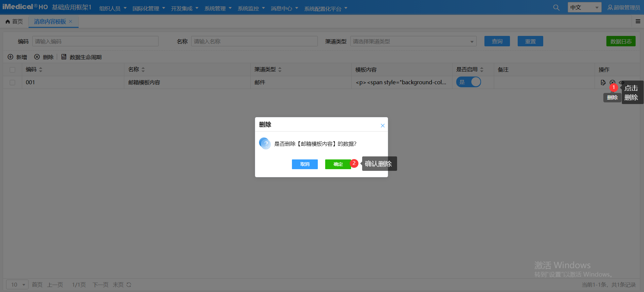Check the select-all header checkbox
644x292 pixels.
(x=12, y=70)
